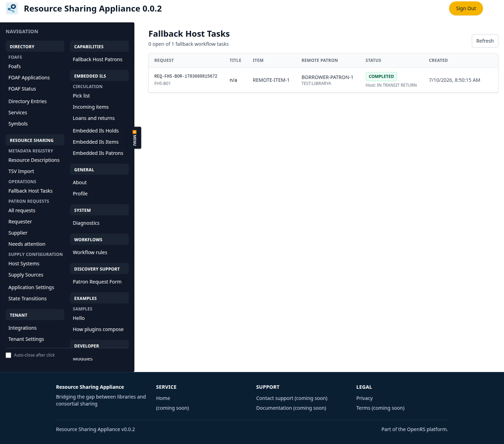504x444 pixels.
Task: Open Foafs in the navigation
Action: click(15, 66)
